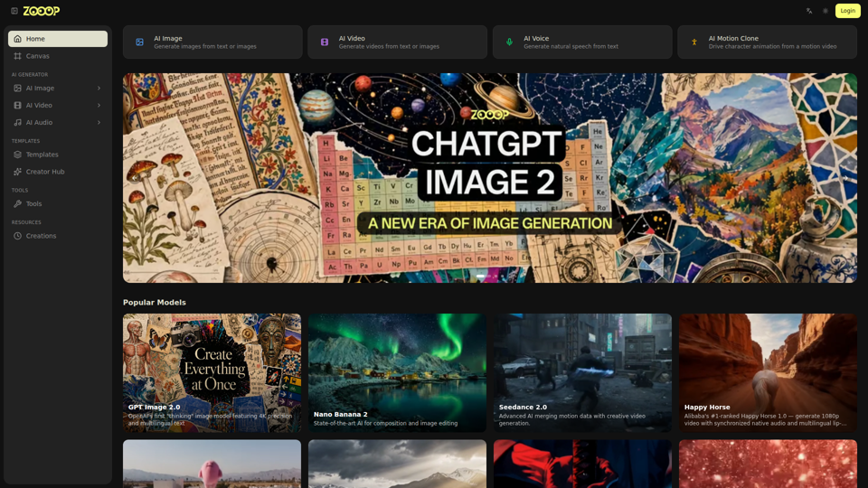This screenshot has height=488, width=868.
Task: Toggle the light/dark theme sun icon
Action: click(826, 11)
